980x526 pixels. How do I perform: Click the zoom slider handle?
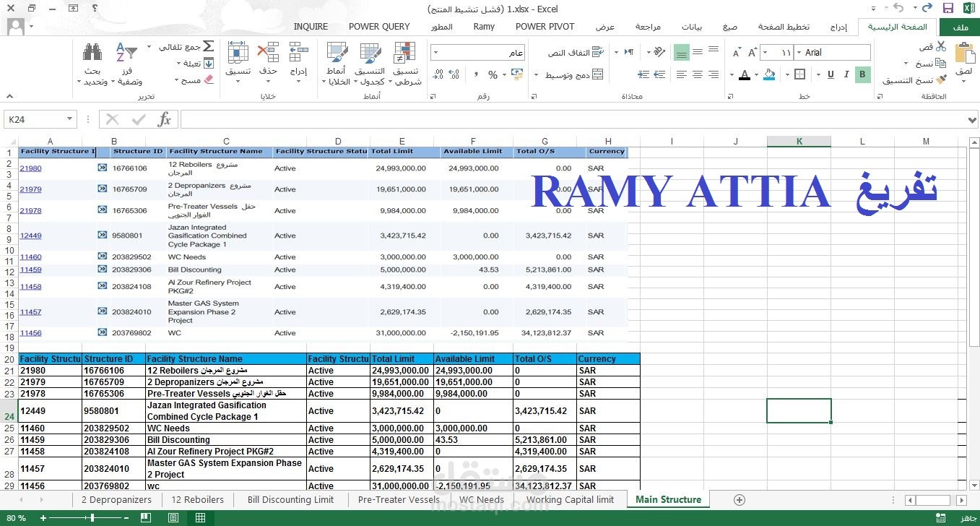[x=92, y=517]
